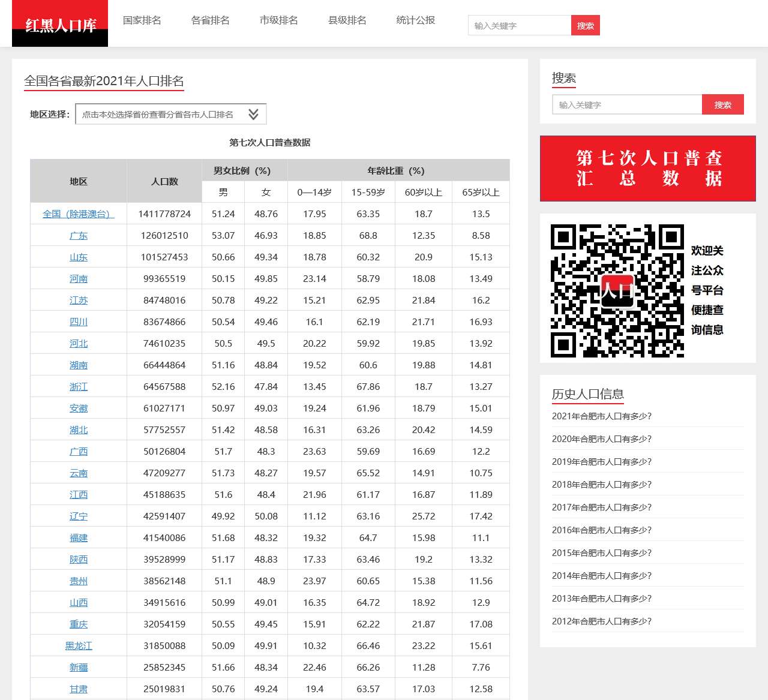The width and height of the screenshot is (768, 700).
Task: Click the 0—14岁 column header
Action: pos(314,192)
